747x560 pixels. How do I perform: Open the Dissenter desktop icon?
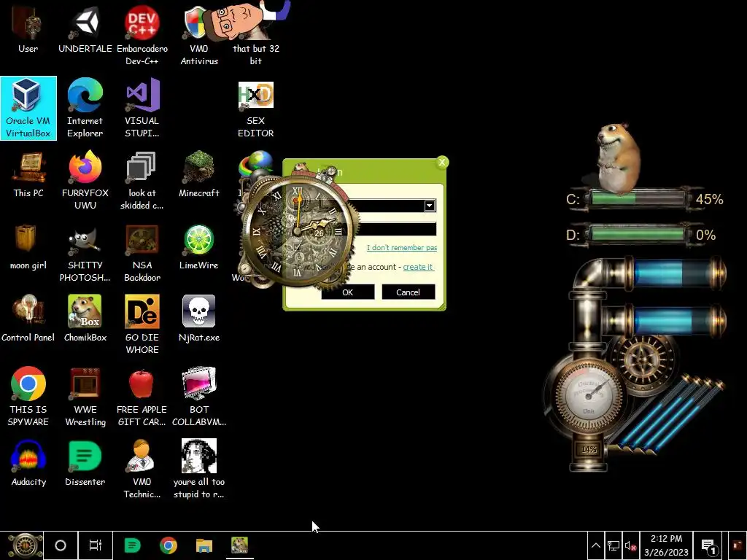click(85, 463)
